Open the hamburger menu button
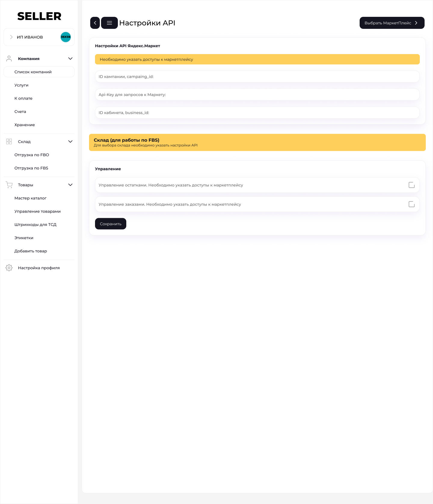Viewport: 433px width, 504px height. point(109,23)
